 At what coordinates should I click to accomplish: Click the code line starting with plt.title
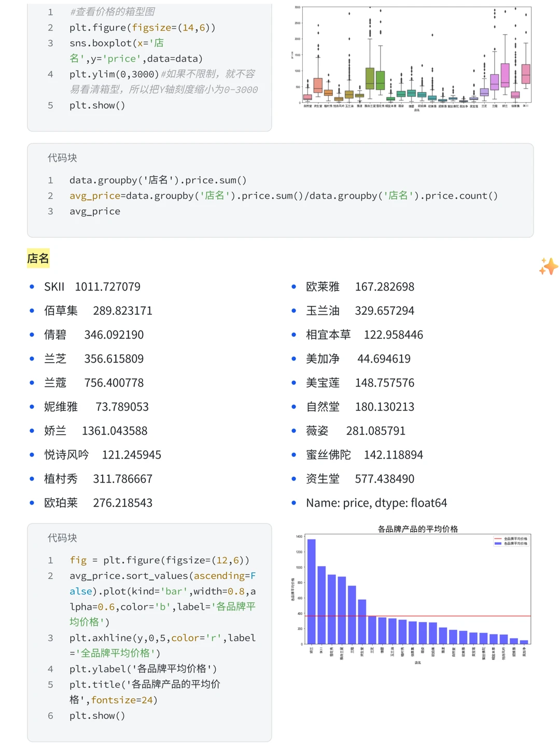(145, 692)
